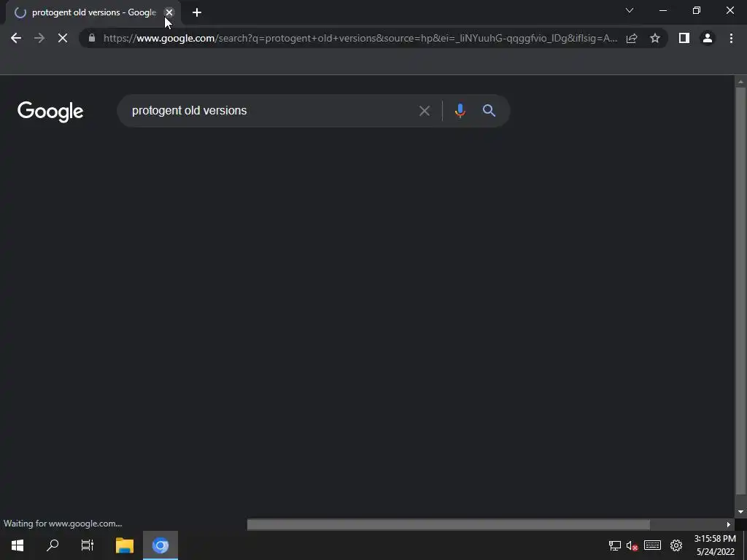
Task: Go back to the previous page
Action: click(x=16, y=38)
